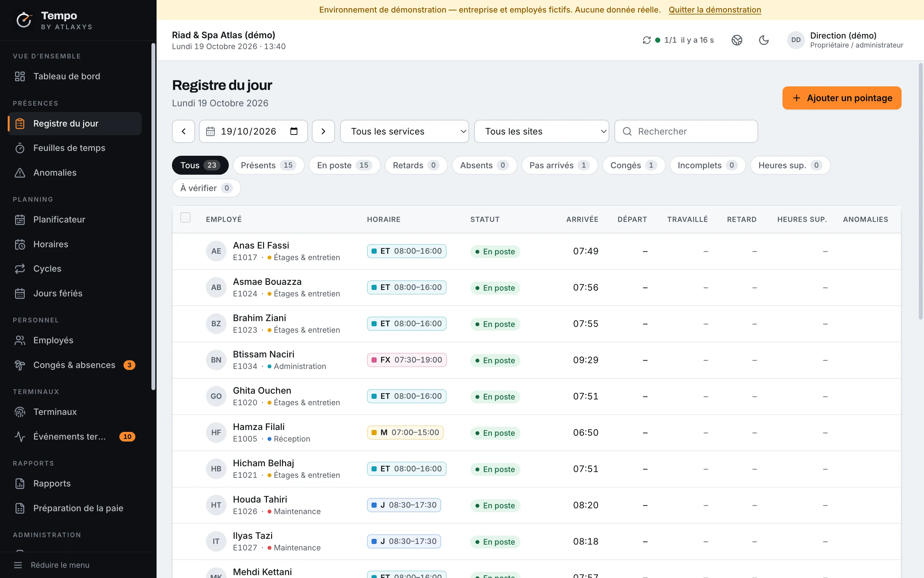The height and width of the screenshot is (578, 924).
Task: Open Congés & absences page
Action: [75, 365]
